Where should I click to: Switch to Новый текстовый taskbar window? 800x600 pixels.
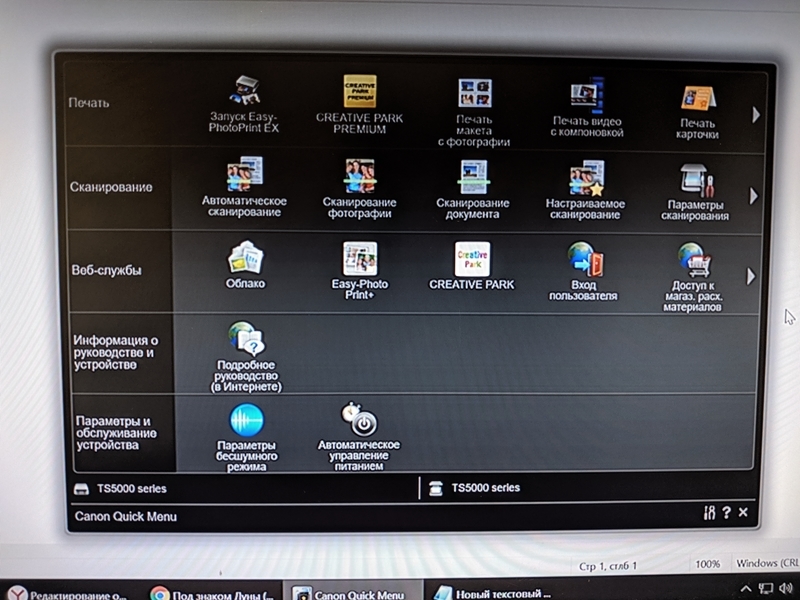point(493,593)
